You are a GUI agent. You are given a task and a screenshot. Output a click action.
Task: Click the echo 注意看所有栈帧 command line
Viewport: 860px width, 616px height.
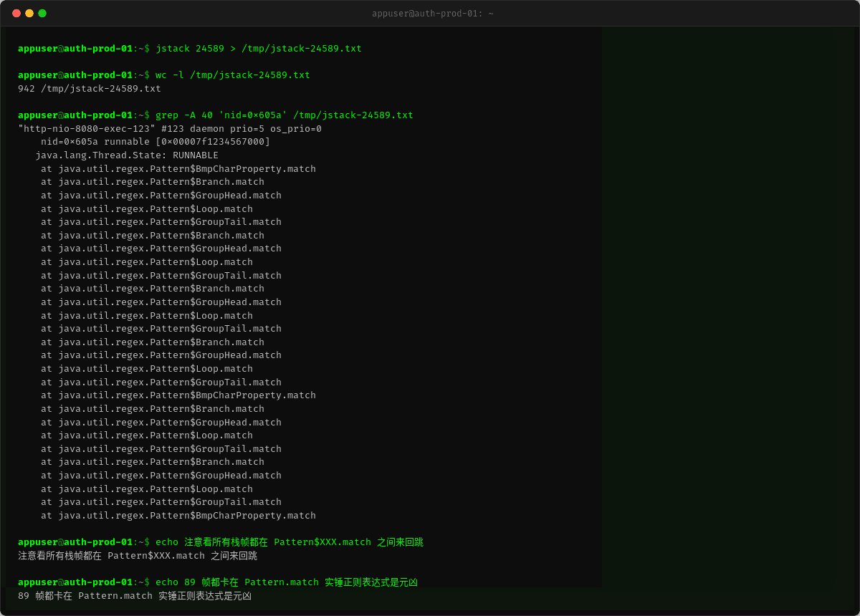tap(290, 542)
